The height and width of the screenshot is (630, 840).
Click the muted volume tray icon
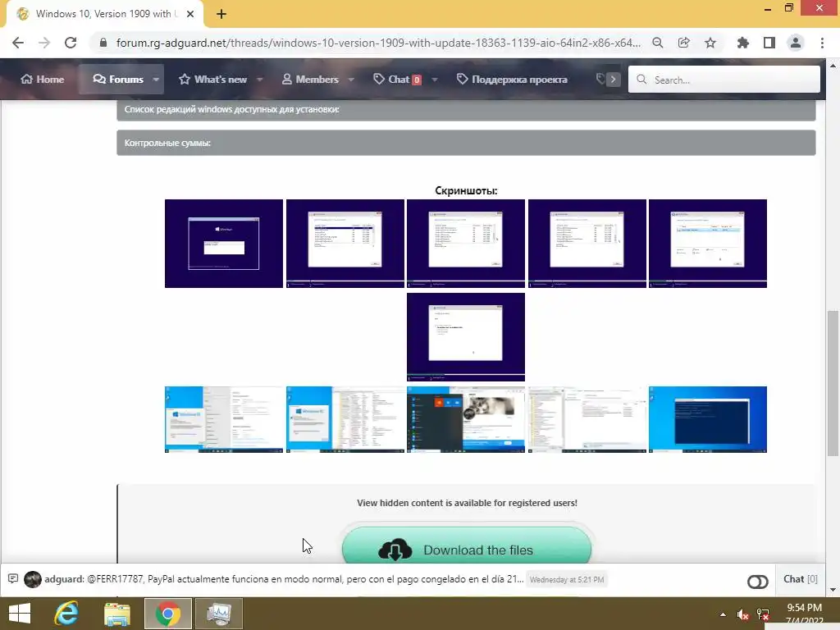(x=742, y=614)
